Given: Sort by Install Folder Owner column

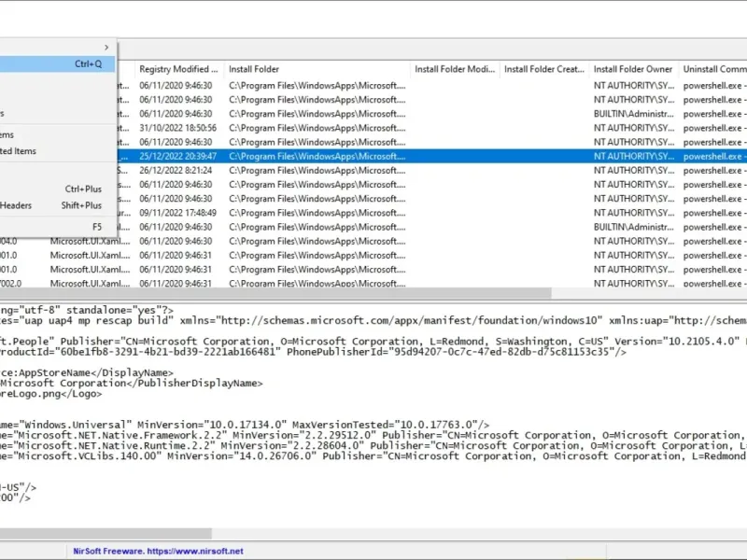Looking at the screenshot, I should pyautogui.click(x=634, y=69).
